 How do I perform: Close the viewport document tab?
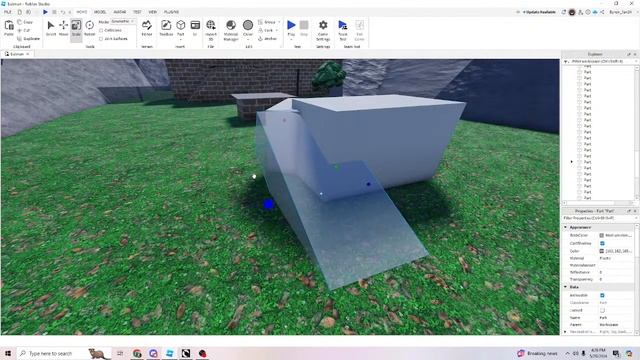click(x=28, y=54)
